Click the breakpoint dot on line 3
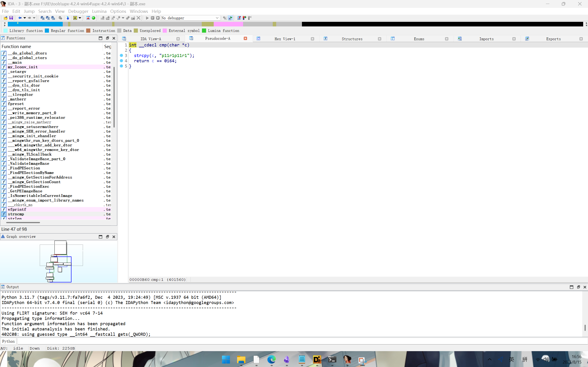 tap(122, 56)
